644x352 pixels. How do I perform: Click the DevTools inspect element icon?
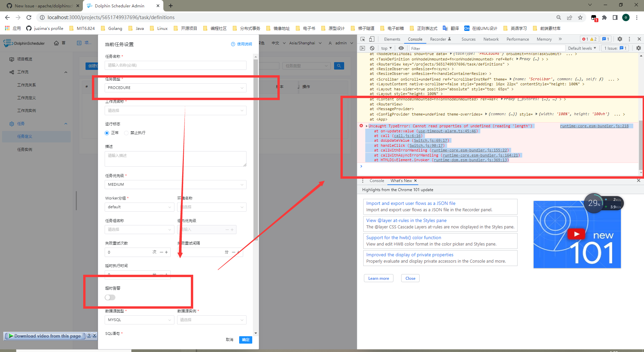(x=363, y=39)
